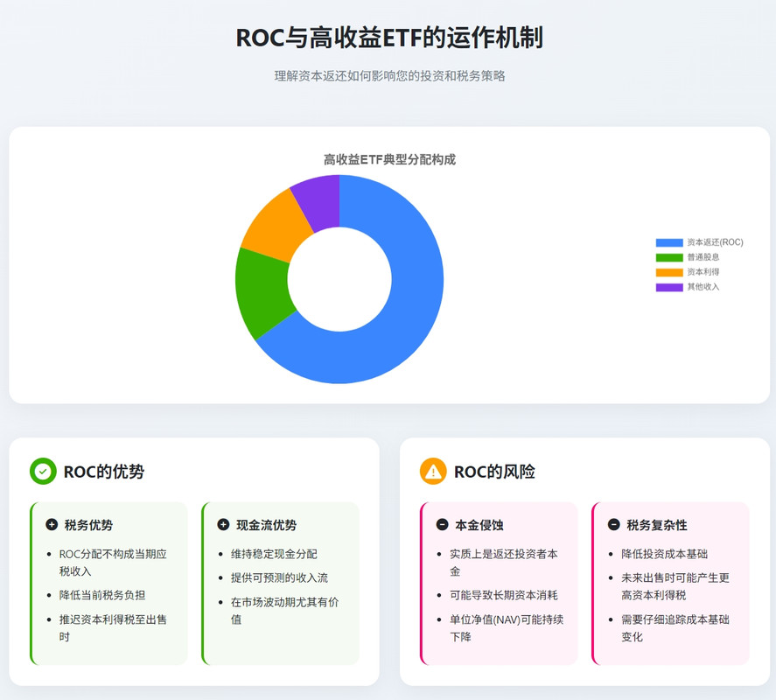Click the plus icon next to 现金流优势
Viewport: 776px width, 700px height.
(x=223, y=524)
